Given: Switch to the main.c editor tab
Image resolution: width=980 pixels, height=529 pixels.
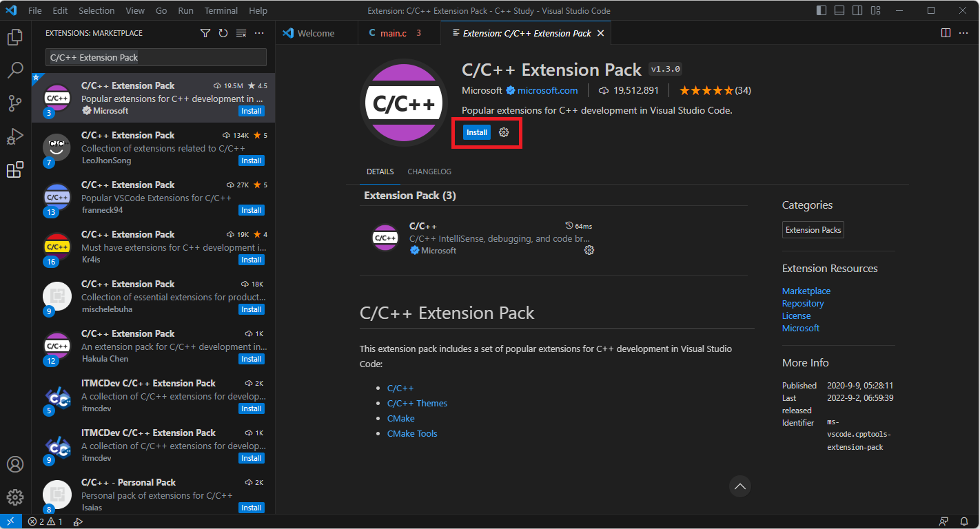Looking at the screenshot, I should click(400, 33).
